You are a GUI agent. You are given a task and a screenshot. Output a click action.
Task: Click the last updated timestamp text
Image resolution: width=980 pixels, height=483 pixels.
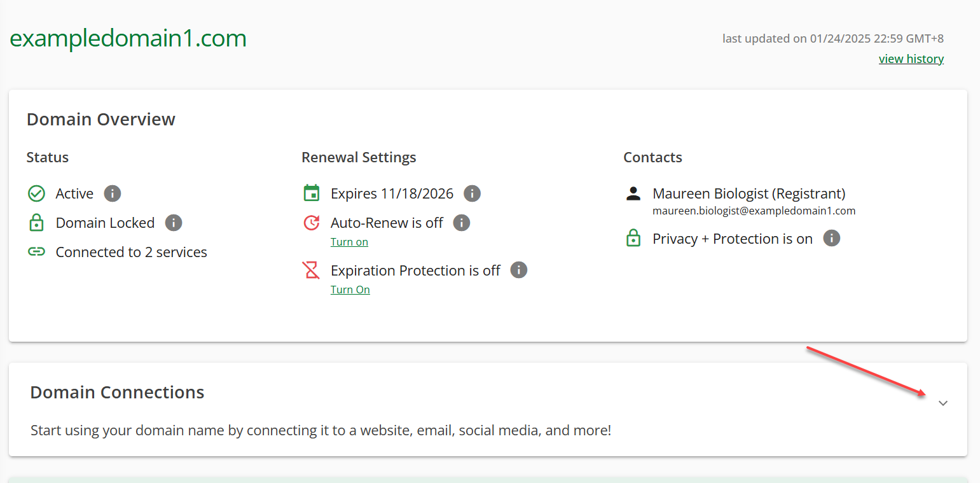pyautogui.click(x=833, y=38)
